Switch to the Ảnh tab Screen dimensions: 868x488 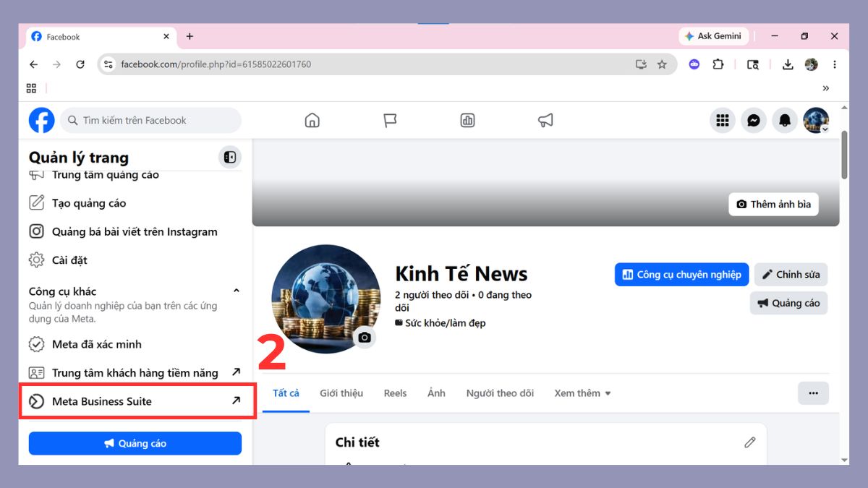(x=436, y=393)
